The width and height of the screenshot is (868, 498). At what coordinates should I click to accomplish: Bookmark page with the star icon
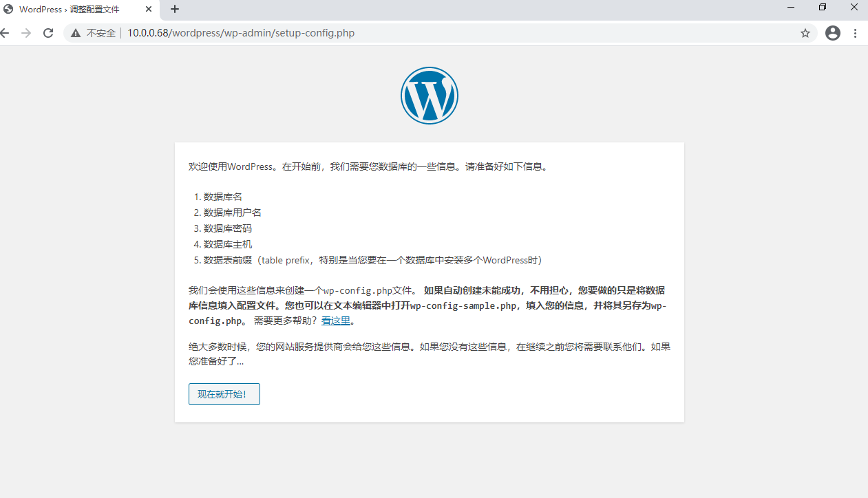[x=805, y=33]
